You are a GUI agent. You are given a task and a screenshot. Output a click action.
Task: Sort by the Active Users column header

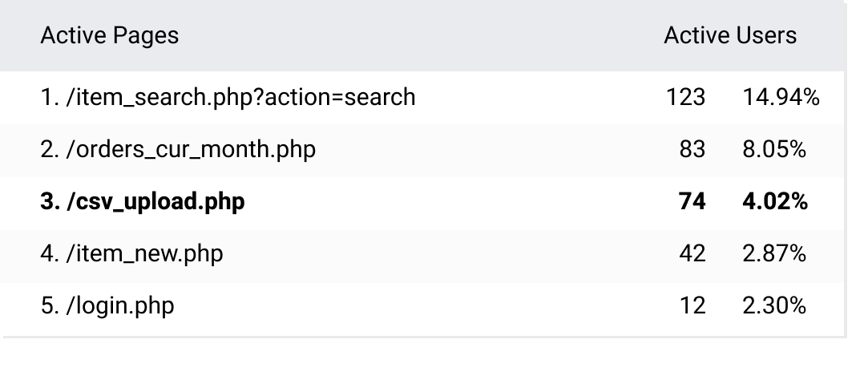click(729, 36)
